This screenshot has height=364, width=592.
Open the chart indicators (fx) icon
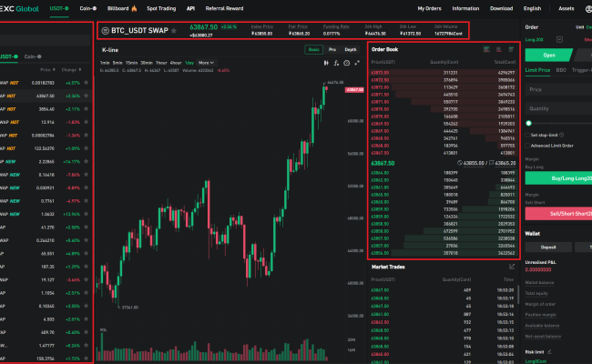336,63
